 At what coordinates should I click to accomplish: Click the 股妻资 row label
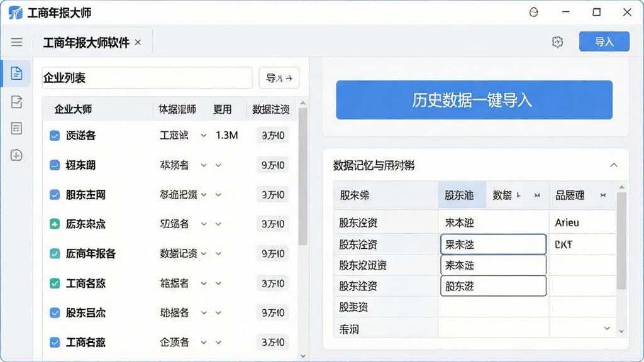pyautogui.click(x=353, y=307)
